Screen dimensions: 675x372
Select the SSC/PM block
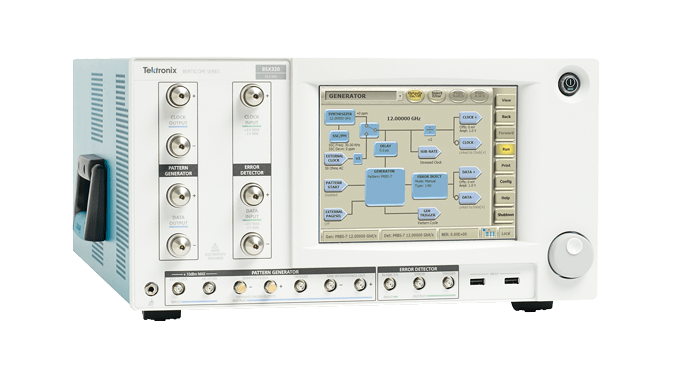(x=340, y=136)
